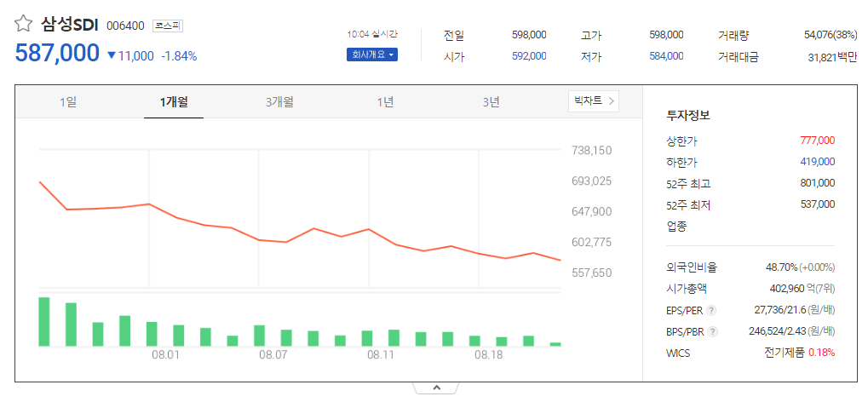Image resolution: width=868 pixels, height=402 pixels.
Task: Click the 557,650 y-axis price label
Action: (x=591, y=273)
